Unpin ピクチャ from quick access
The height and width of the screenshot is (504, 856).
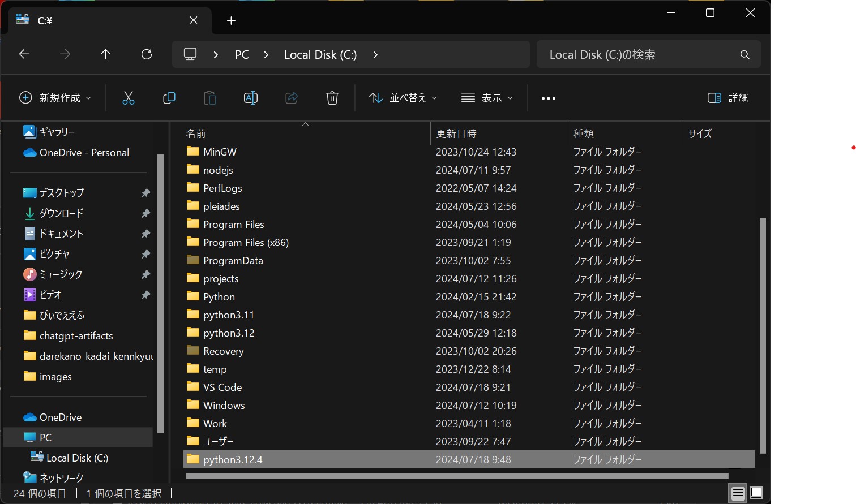tap(145, 254)
